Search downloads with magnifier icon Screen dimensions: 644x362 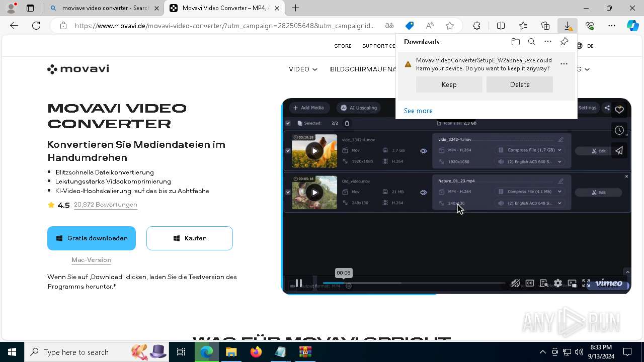point(531,42)
